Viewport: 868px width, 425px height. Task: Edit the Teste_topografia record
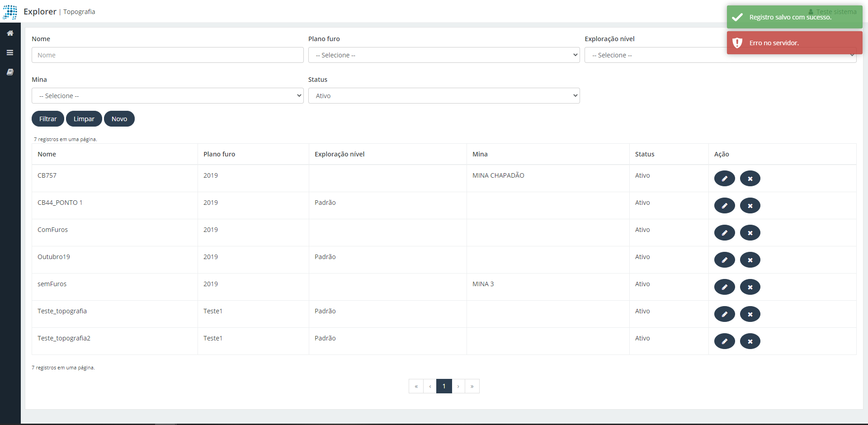(x=724, y=314)
